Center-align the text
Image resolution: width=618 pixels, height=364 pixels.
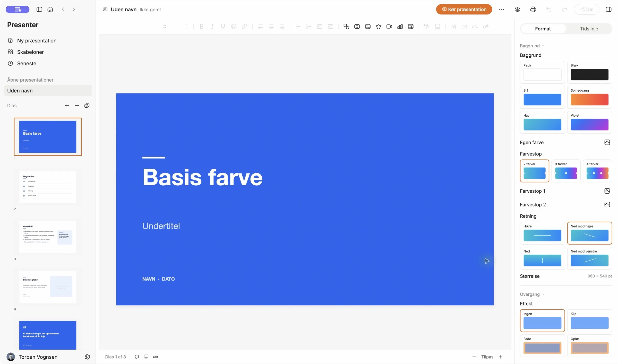271,27
